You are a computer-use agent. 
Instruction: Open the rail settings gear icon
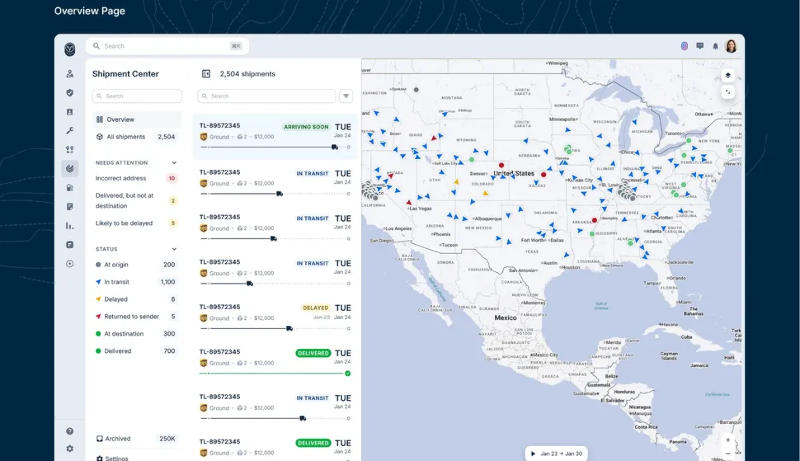70,449
